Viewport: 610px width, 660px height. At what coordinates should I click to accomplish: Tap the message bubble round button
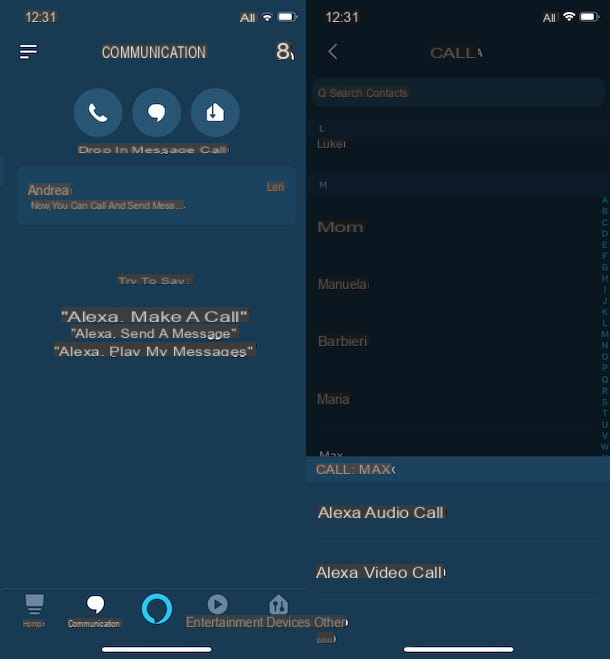(157, 113)
